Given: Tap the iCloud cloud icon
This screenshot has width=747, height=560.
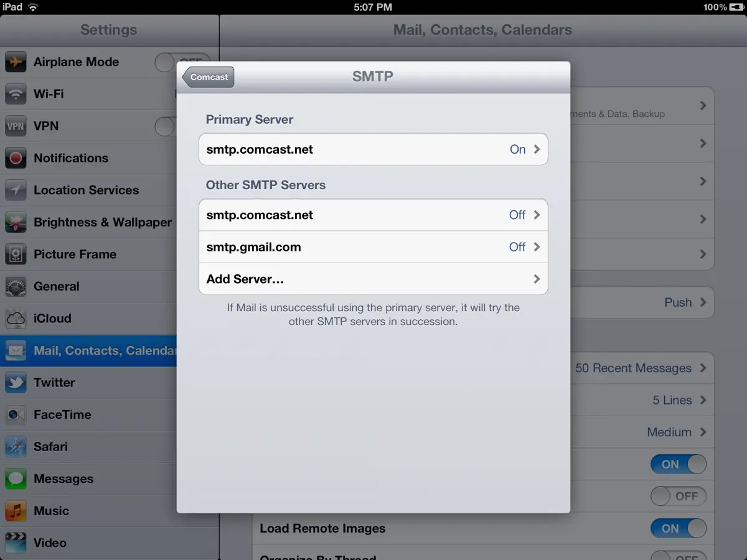Looking at the screenshot, I should tap(16, 319).
